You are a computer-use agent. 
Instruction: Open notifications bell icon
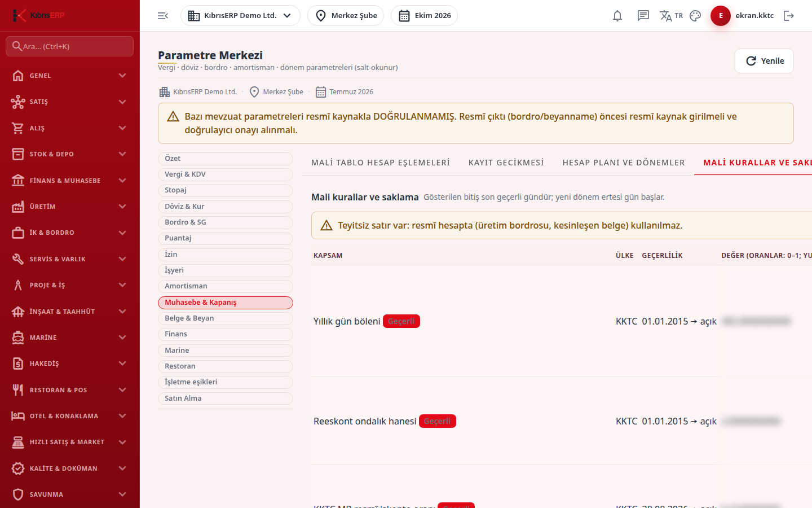coord(617,16)
